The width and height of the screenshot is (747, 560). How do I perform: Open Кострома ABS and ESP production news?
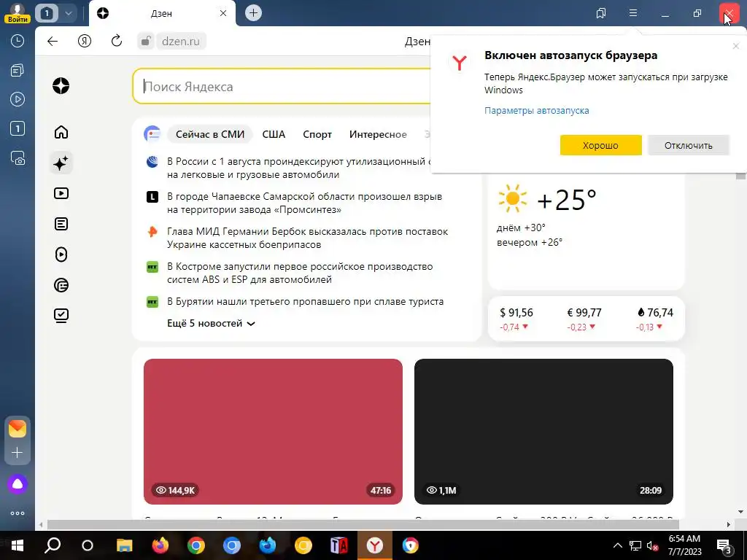click(x=300, y=273)
